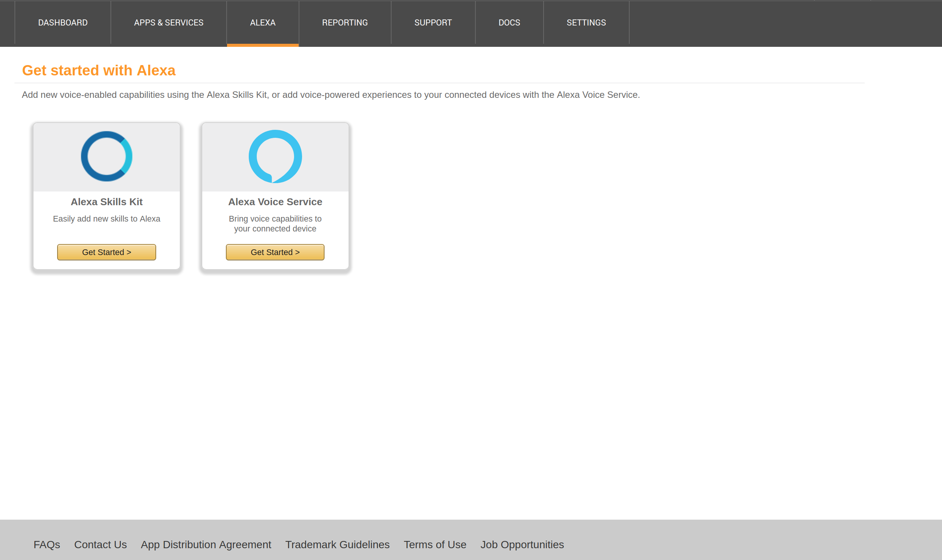Open the FAQs footer link

[x=47, y=544]
